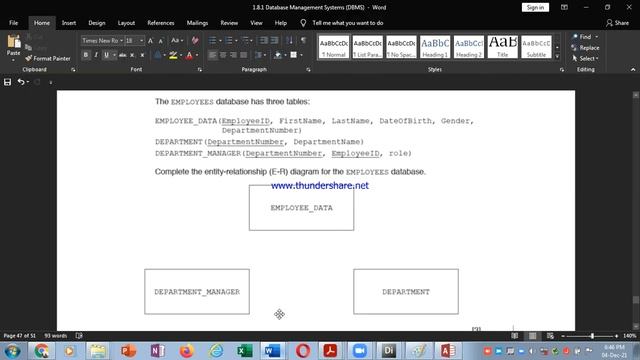Switch to the Layout tab
640x360 pixels.
coord(126,23)
